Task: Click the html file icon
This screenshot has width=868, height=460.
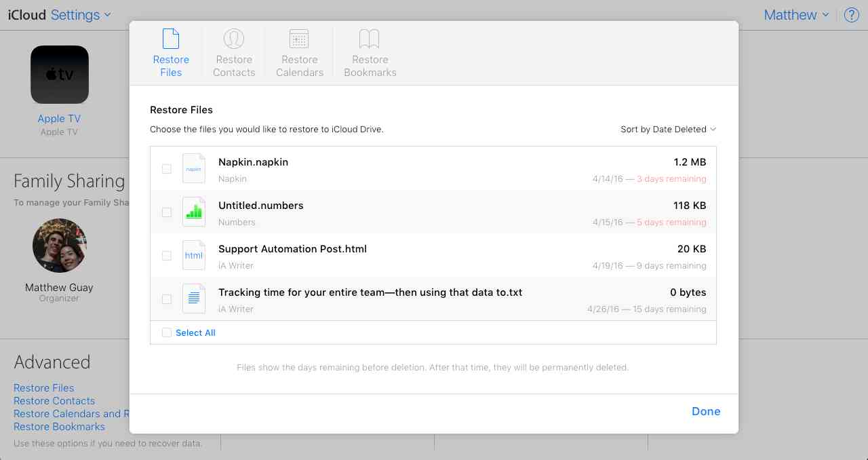Action: coord(194,255)
